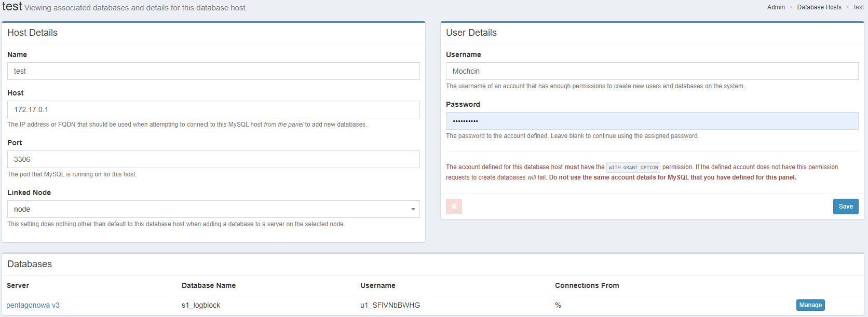Go to Admin in the breadcrumb
Screen dimensions: 868x317
click(x=776, y=7)
